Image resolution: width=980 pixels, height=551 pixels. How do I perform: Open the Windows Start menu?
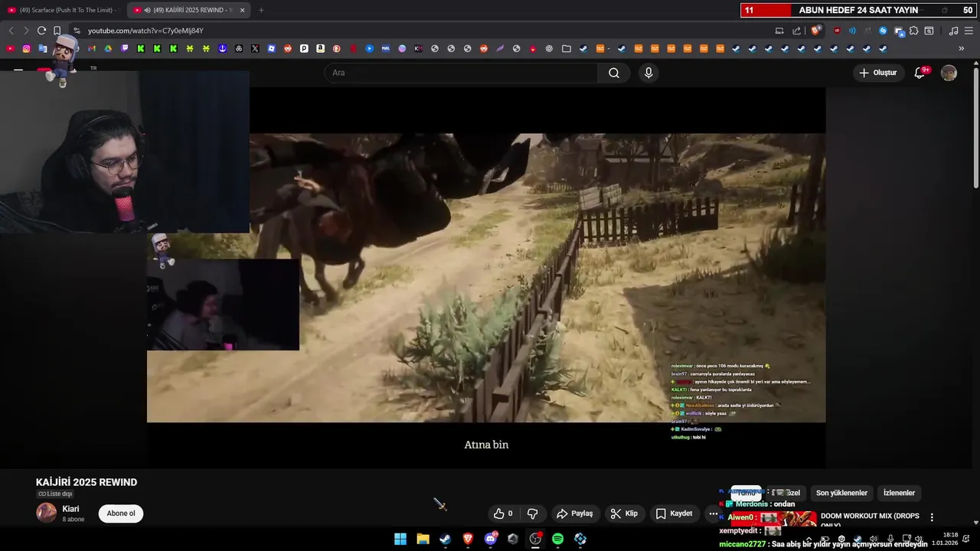point(400,539)
